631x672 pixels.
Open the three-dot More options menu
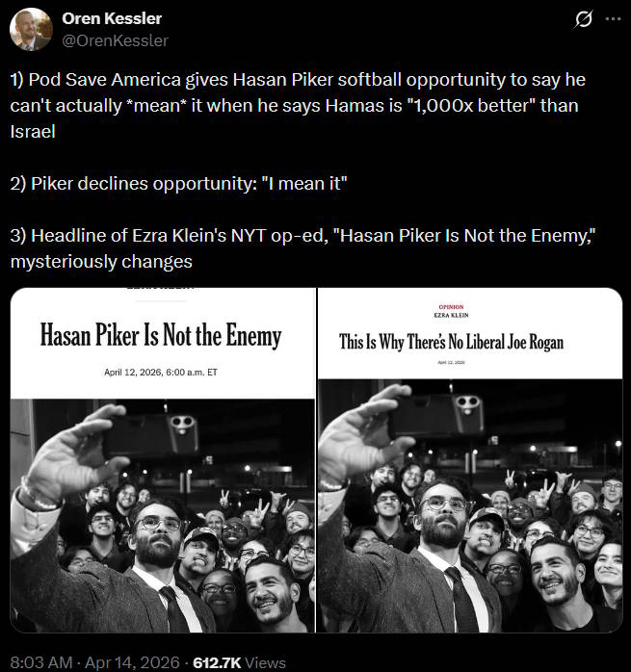pos(613,19)
